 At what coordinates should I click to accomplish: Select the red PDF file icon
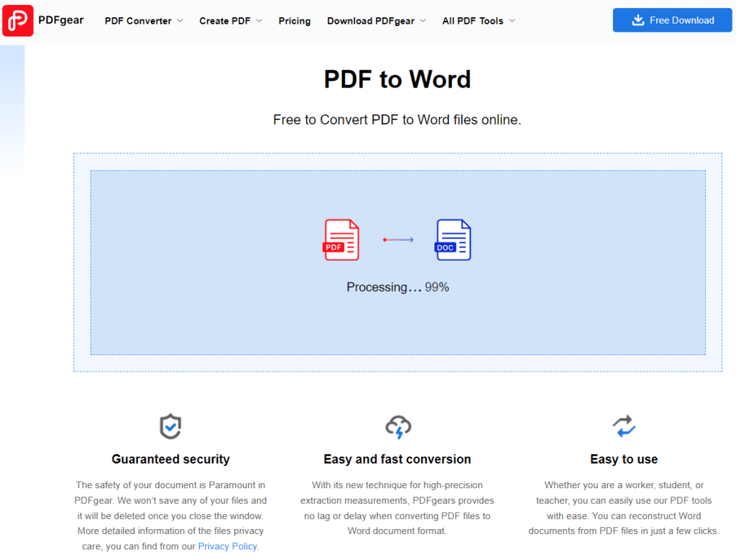click(341, 239)
